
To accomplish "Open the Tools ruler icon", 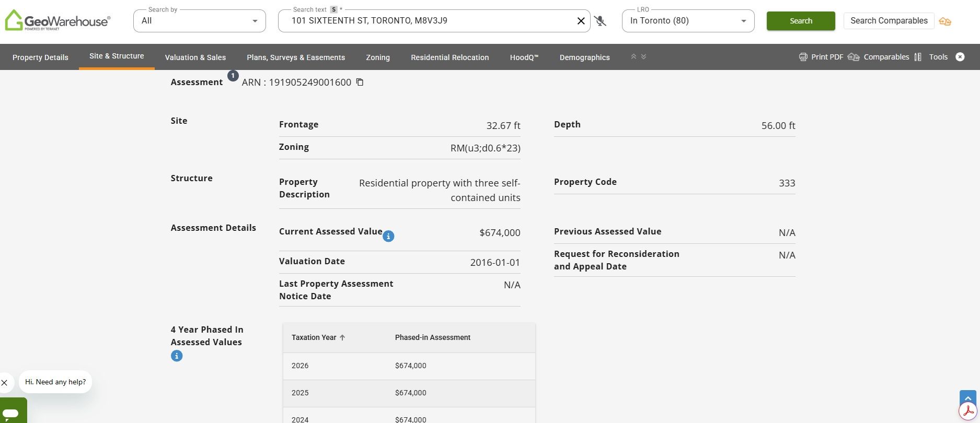I will tap(918, 57).
